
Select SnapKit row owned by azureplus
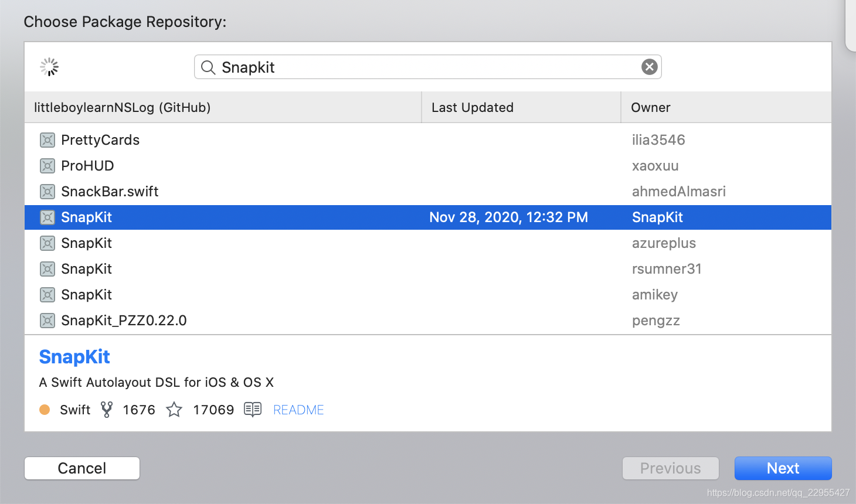[428, 243]
